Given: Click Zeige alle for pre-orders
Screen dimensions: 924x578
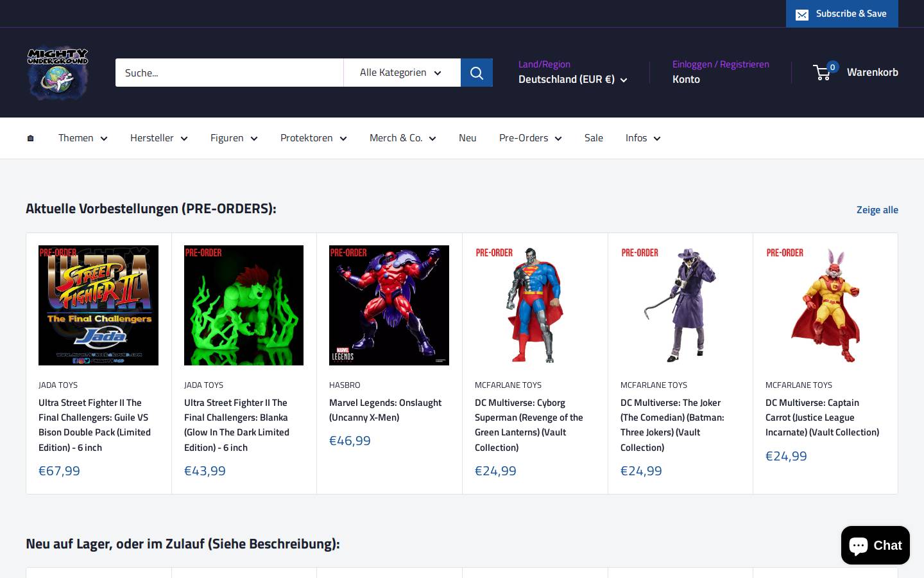Looking at the screenshot, I should [877, 210].
